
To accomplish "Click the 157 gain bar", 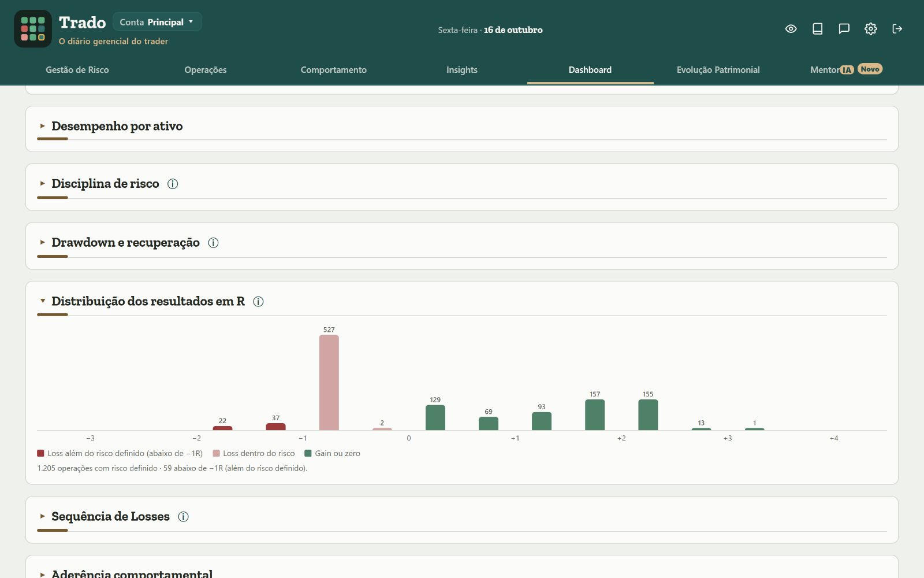I will (595, 415).
